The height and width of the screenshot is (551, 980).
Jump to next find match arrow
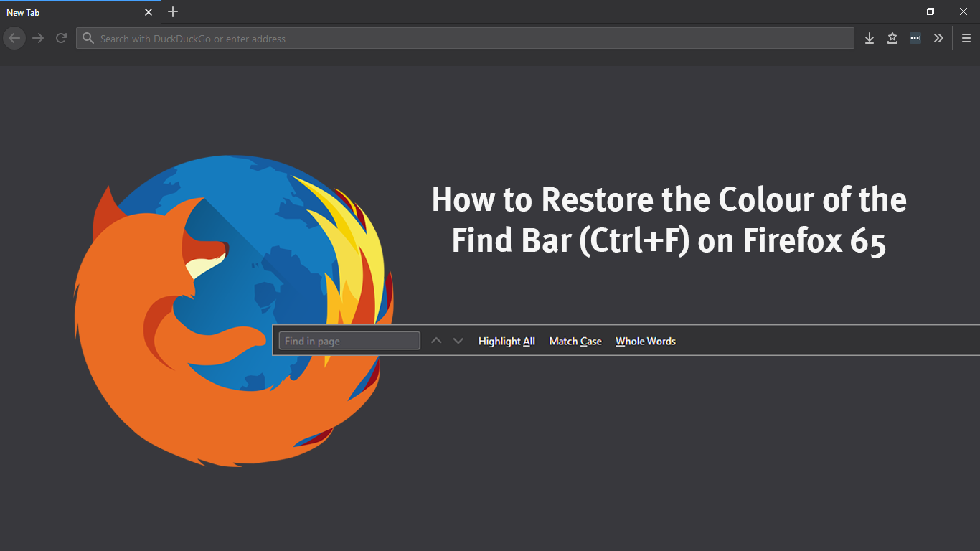(x=458, y=341)
